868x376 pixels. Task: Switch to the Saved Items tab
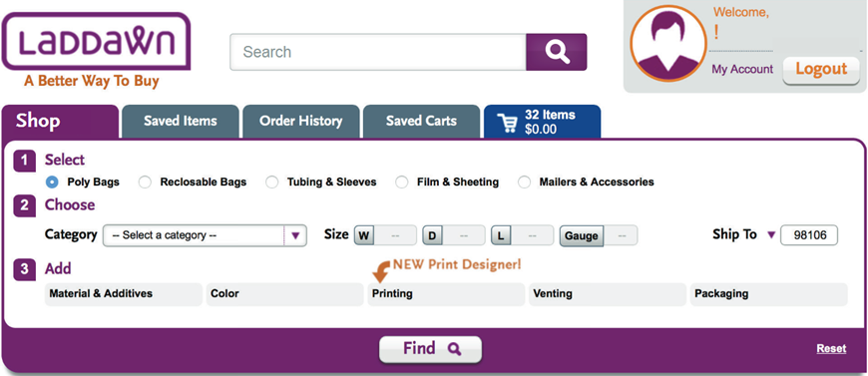pos(181,122)
